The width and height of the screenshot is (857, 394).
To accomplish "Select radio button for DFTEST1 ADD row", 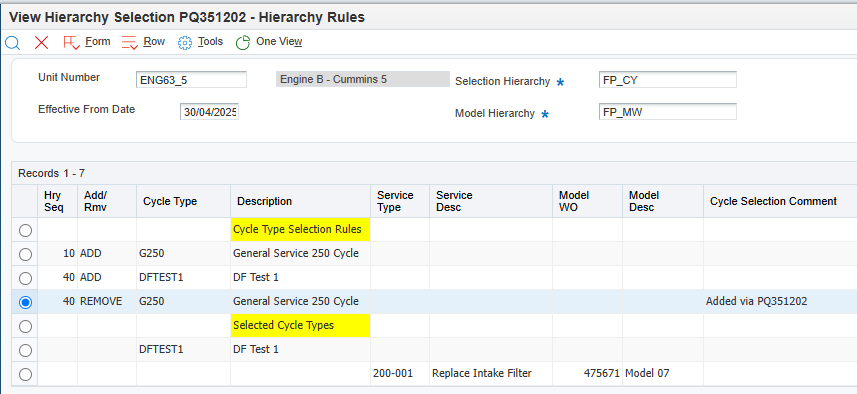I will coord(25,278).
